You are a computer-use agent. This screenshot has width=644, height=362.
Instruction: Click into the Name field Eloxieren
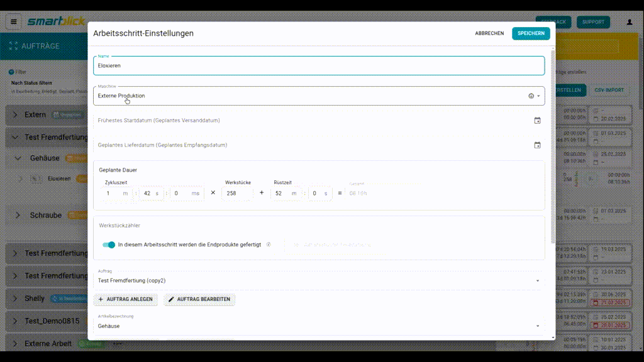click(x=319, y=65)
